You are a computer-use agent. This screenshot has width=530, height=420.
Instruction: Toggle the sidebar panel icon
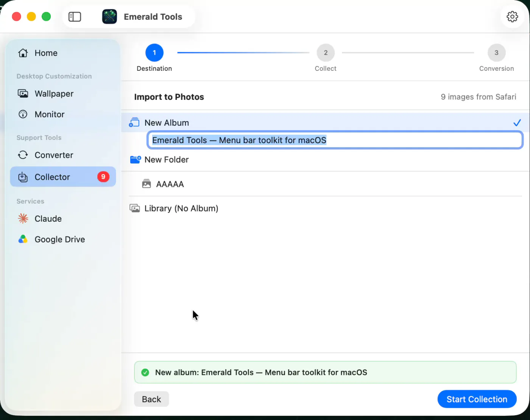click(75, 17)
